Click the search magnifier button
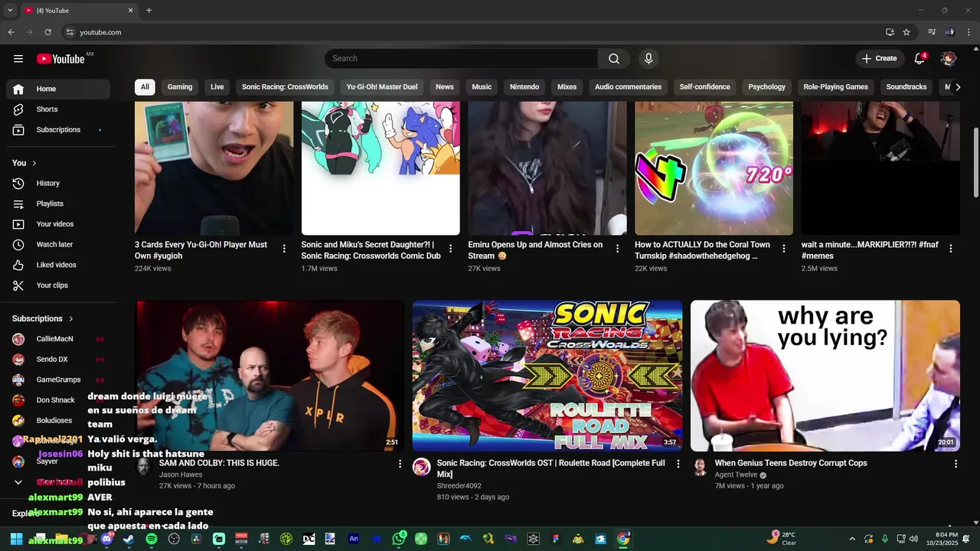Image resolution: width=980 pixels, height=551 pixels. point(614,58)
